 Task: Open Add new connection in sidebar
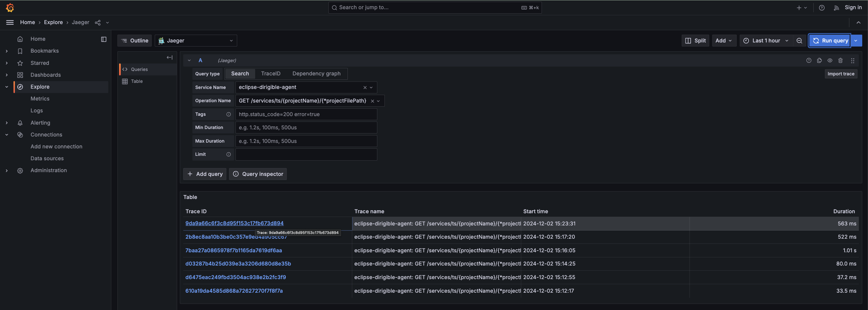pyautogui.click(x=56, y=147)
